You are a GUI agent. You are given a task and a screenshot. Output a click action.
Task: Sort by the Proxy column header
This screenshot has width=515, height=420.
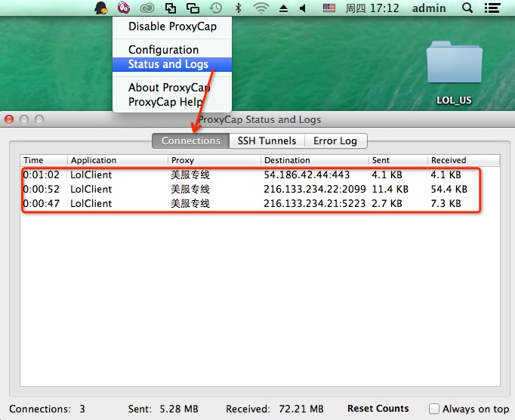click(214, 160)
